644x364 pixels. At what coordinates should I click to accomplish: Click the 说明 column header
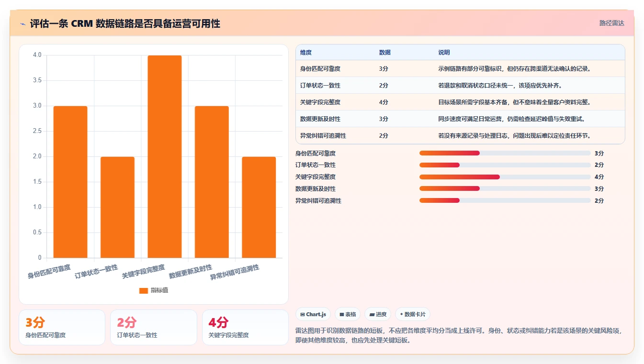444,53
